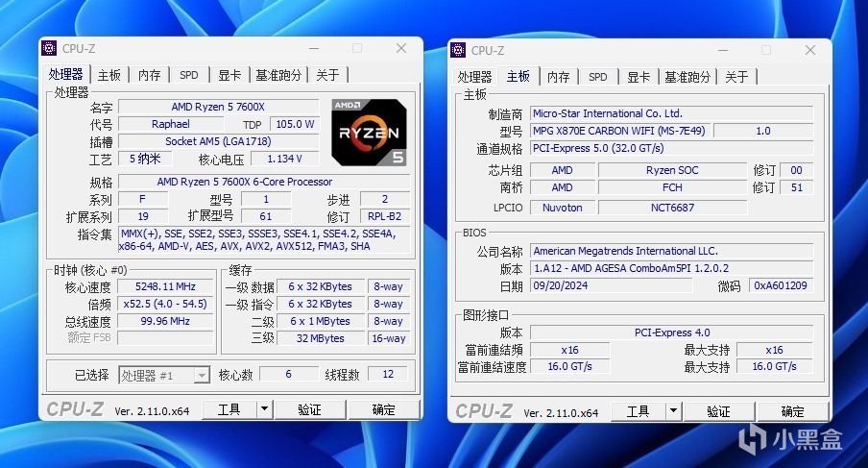Minimize the left CPU-Z window
The height and width of the screenshot is (468, 868).
click(314, 48)
